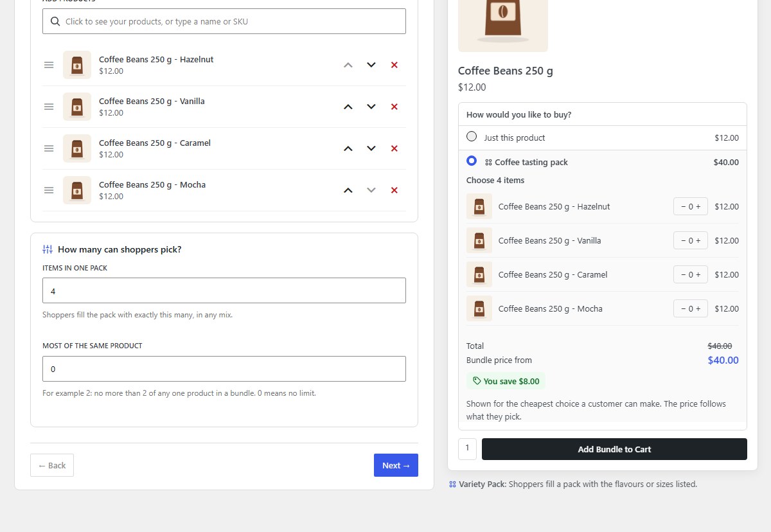Focus the "Most of the same product" field
771x532 pixels.
click(x=224, y=369)
